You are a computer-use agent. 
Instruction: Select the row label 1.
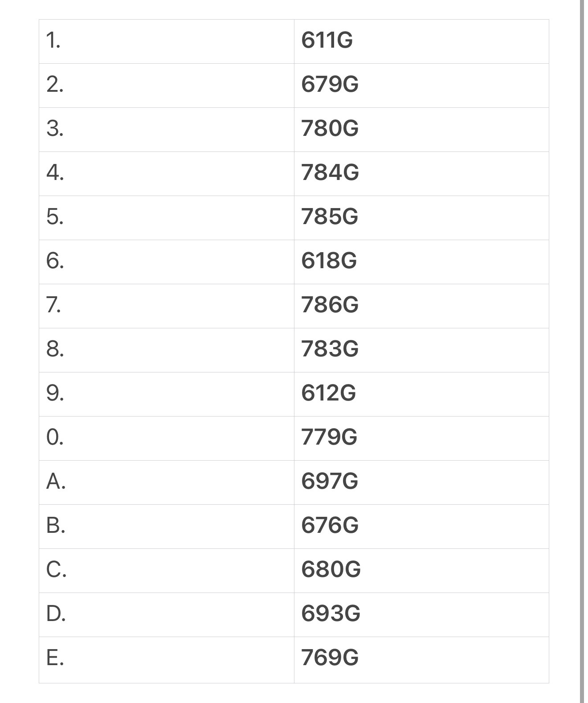click(53, 41)
